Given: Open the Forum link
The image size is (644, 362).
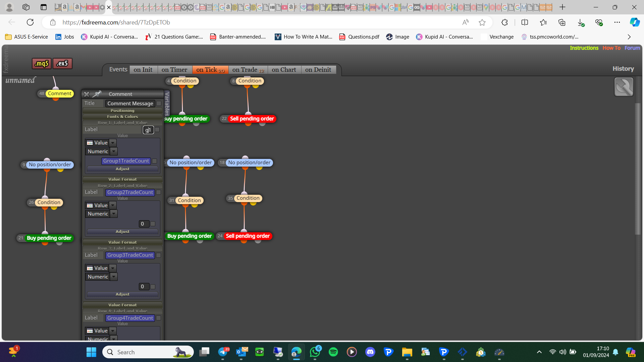Looking at the screenshot, I should (632, 48).
